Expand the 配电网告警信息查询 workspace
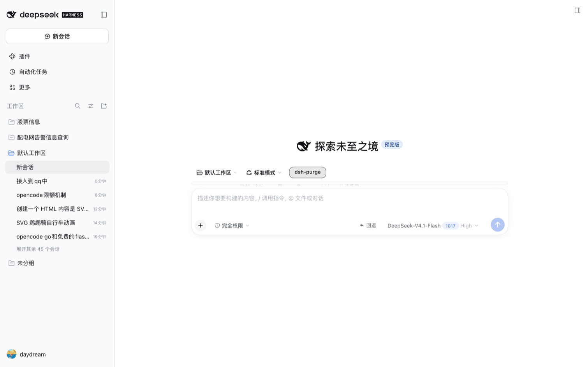This screenshot has height=367, width=588. pyautogui.click(x=57, y=137)
